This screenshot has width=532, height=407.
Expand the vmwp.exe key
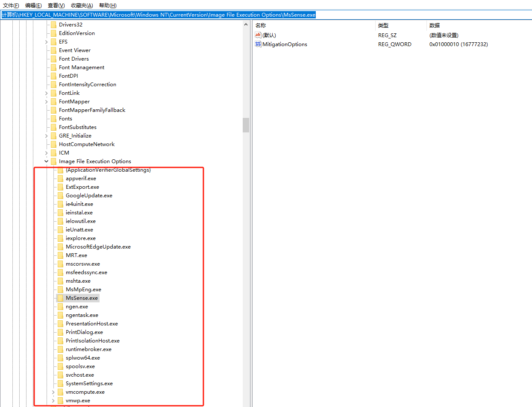pos(53,401)
